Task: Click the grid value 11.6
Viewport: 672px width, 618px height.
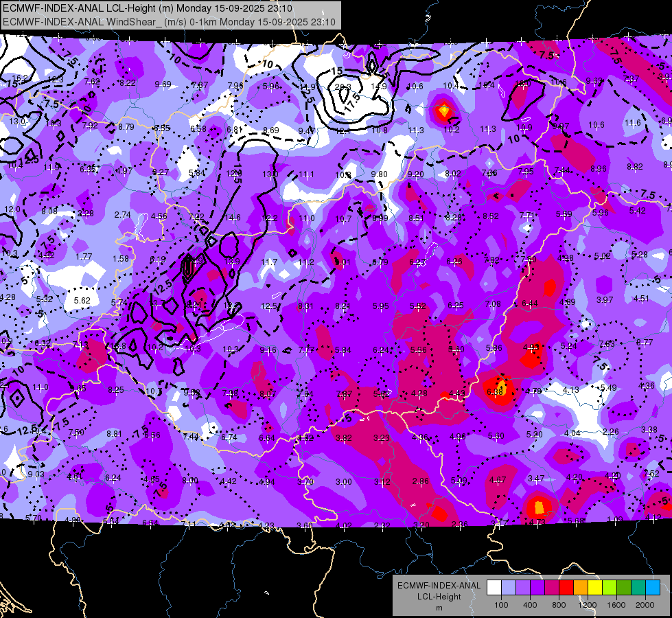Action: click(633, 123)
